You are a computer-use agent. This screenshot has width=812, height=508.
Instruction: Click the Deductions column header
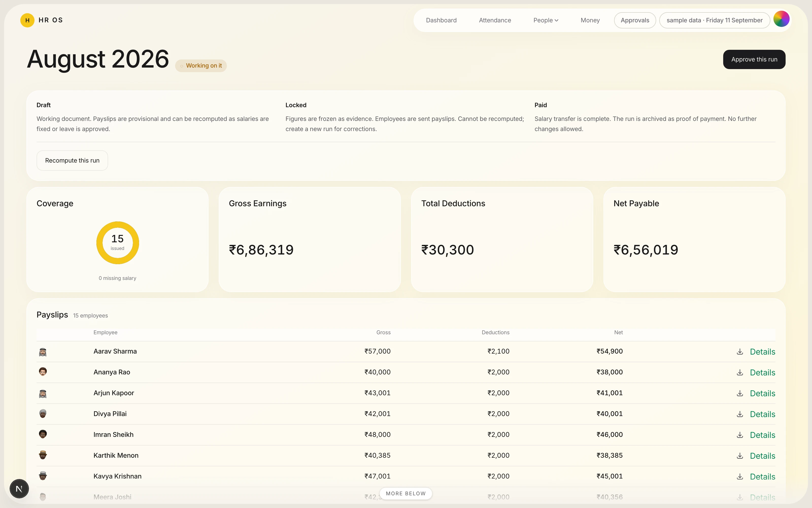(x=495, y=332)
